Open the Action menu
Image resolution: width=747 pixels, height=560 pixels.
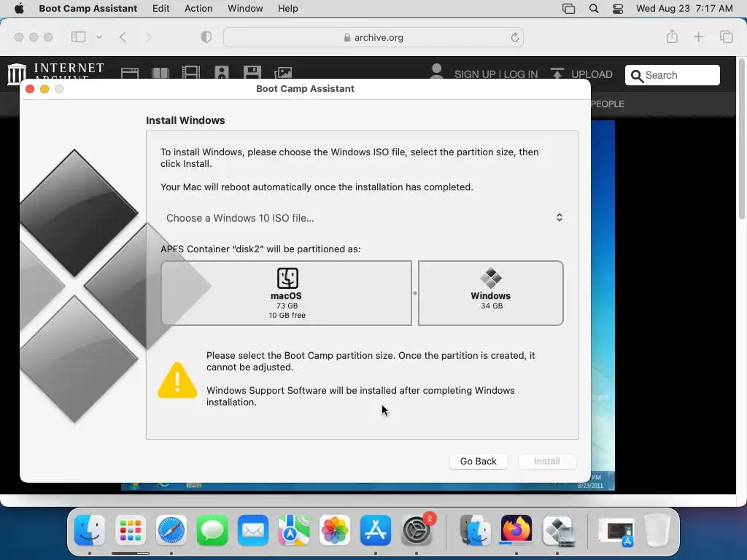(x=198, y=9)
